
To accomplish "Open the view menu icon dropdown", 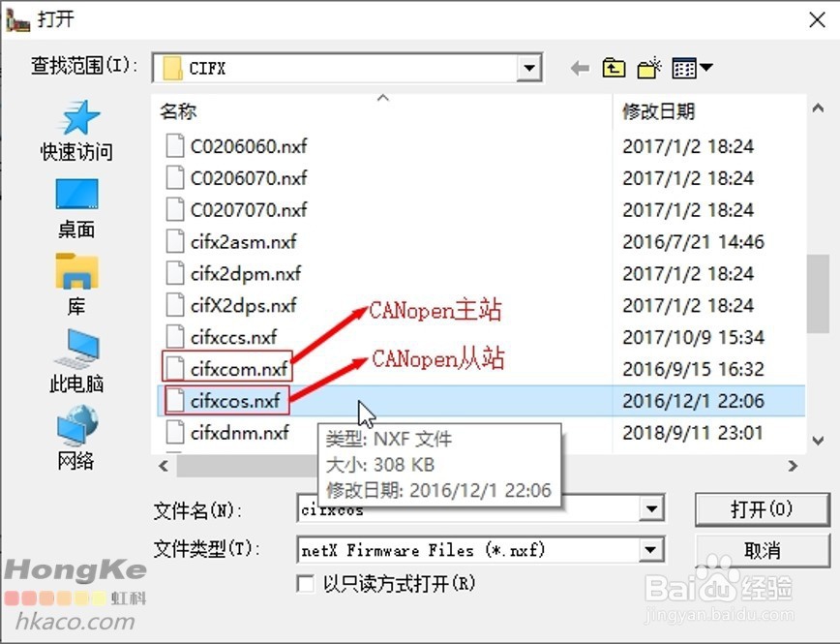I will pyautogui.click(x=692, y=68).
